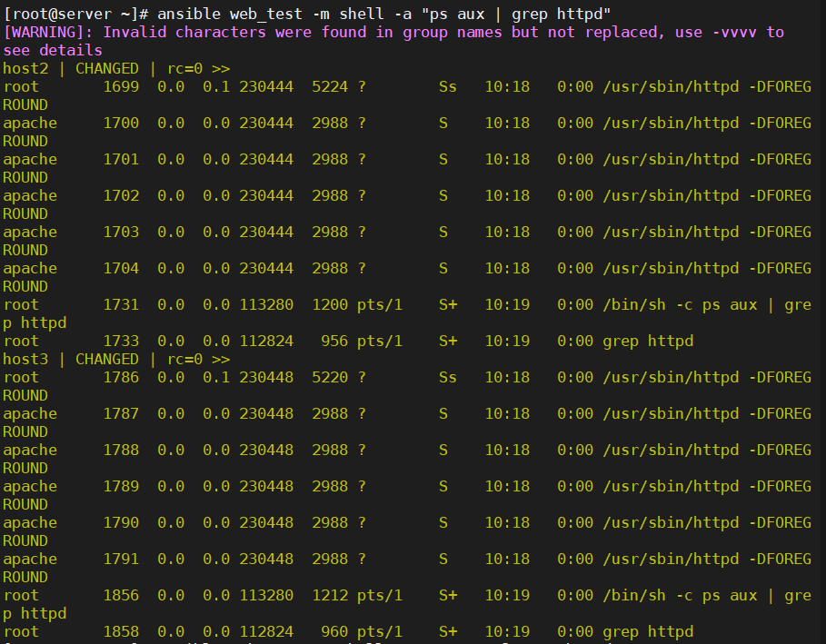Click '/bin/sh -c ps aux' on PID 1856 row
The width and height of the screenshot is (826, 644).
(680, 596)
